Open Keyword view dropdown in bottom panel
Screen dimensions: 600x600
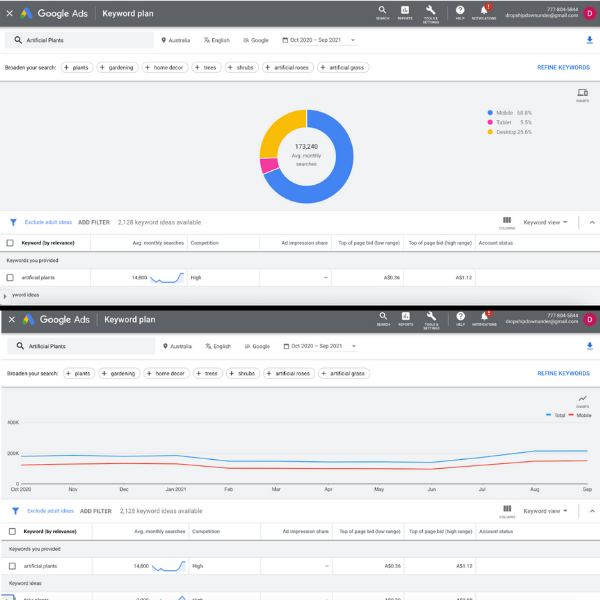(545, 511)
